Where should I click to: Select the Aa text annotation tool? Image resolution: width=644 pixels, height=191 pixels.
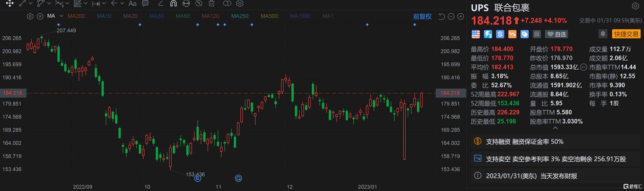tap(132, 3)
